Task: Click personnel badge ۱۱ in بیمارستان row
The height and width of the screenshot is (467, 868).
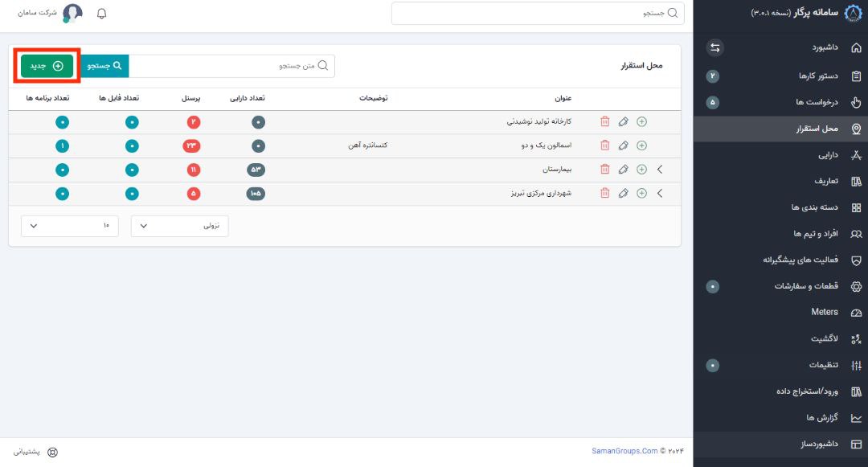Action: pos(193,170)
